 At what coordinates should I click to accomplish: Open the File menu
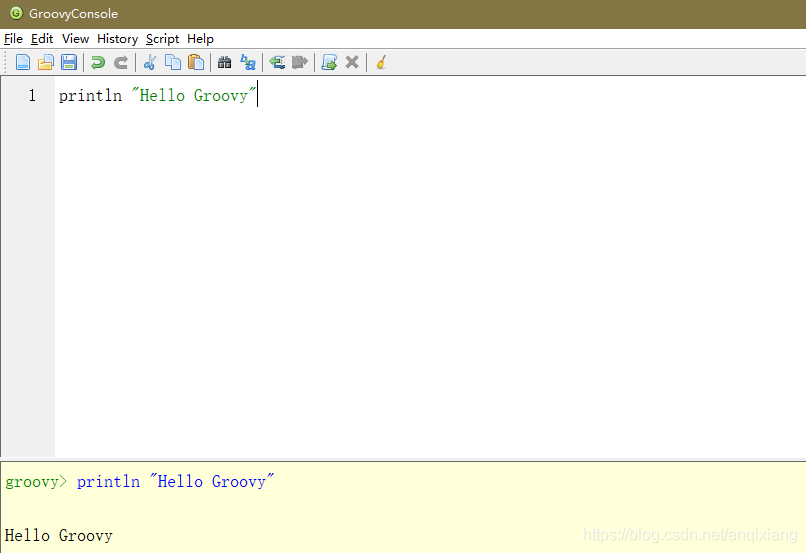point(13,39)
